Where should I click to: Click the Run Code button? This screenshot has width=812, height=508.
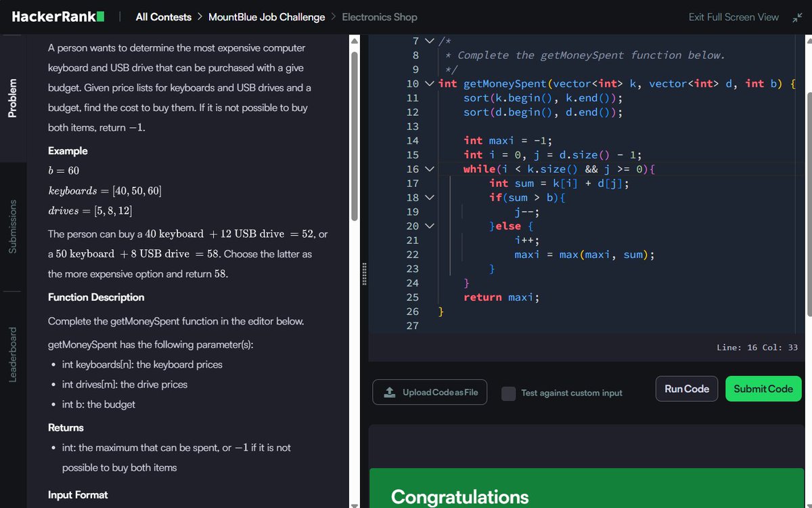pos(687,389)
